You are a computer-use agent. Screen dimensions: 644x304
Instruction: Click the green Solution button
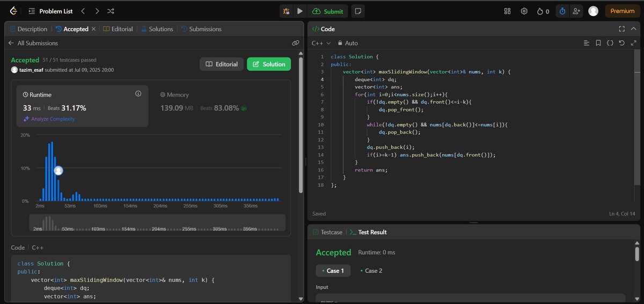269,64
